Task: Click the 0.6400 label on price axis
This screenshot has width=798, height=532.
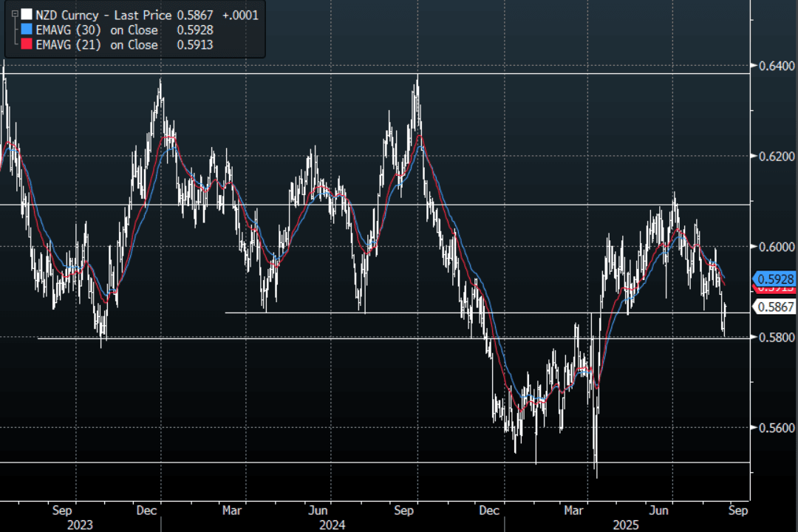Action: 774,66
